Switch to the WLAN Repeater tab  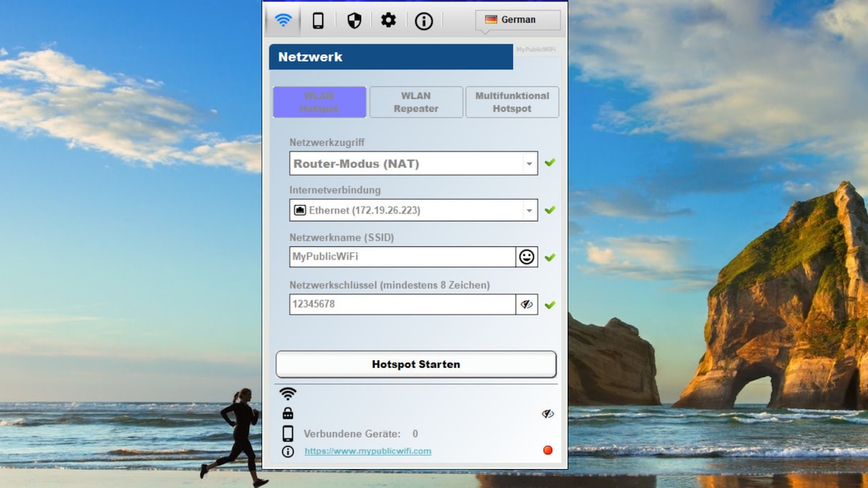click(x=416, y=101)
